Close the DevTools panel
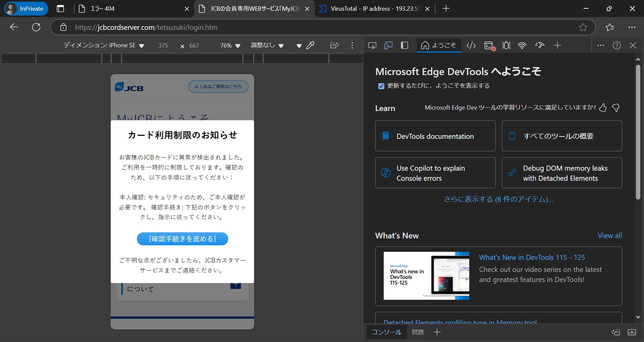644x342 pixels. click(633, 45)
